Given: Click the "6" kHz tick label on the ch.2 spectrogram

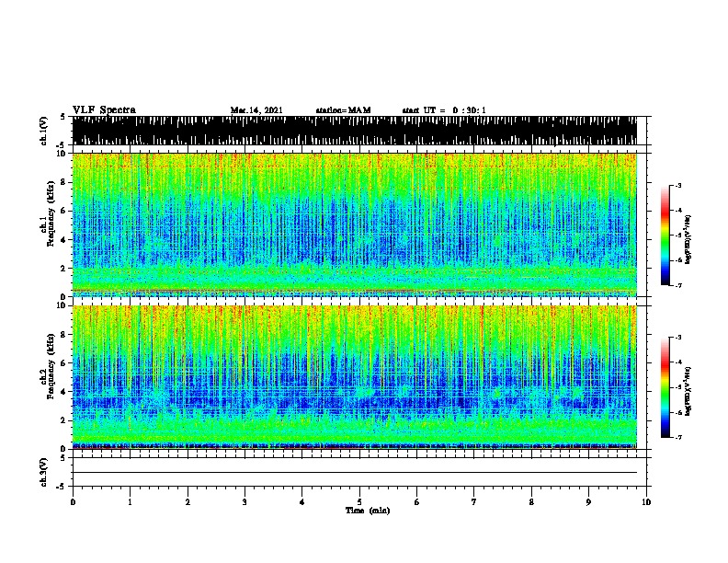Looking at the screenshot, I should 64,363.
